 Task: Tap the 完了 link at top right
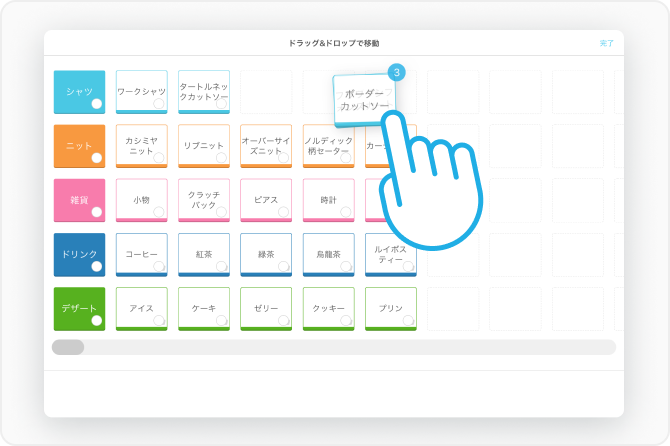(x=606, y=43)
